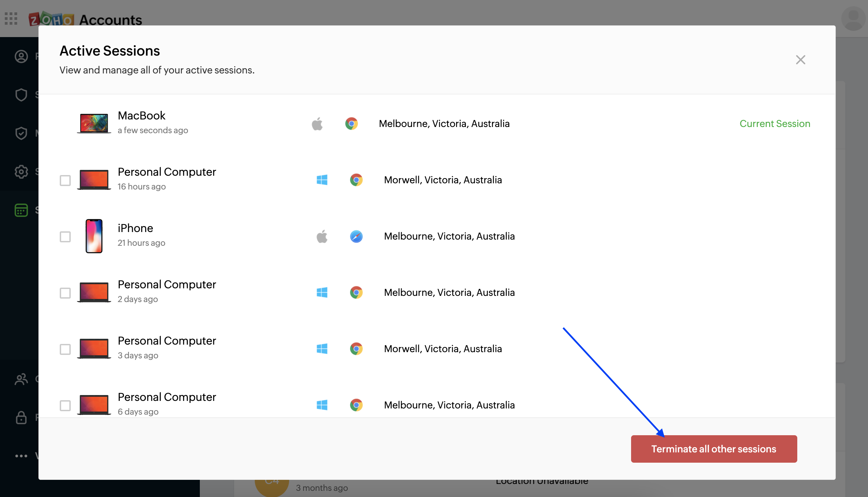The width and height of the screenshot is (868, 497).
Task: Click the padlock privacy icon in sidebar
Action: click(21, 417)
